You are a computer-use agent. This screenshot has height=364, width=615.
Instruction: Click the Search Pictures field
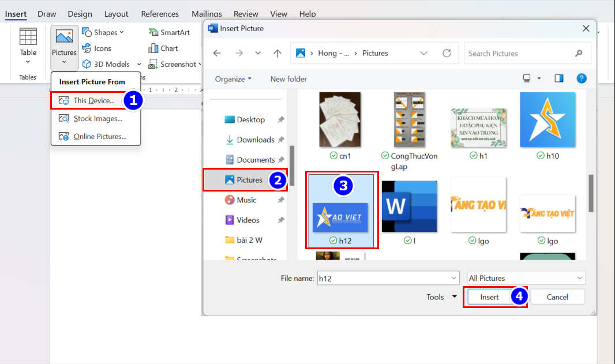[519, 54]
